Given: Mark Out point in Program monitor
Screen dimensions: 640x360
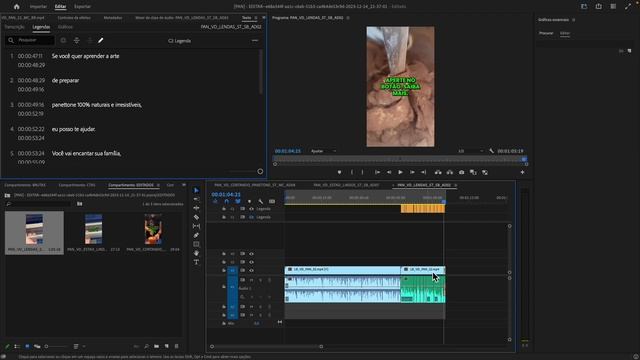Looking at the screenshot, I should (362, 172).
